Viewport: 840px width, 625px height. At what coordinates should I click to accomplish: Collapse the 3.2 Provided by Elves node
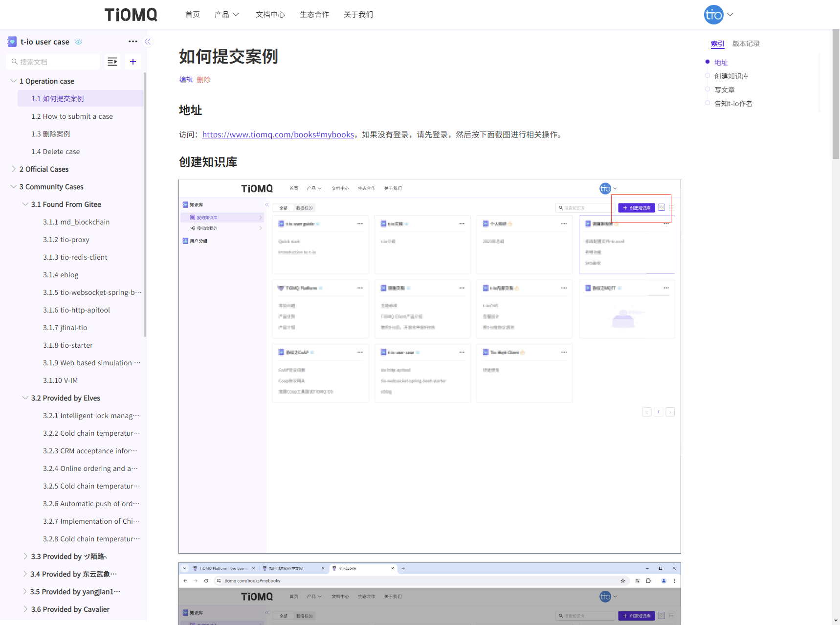pyautogui.click(x=25, y=398)
